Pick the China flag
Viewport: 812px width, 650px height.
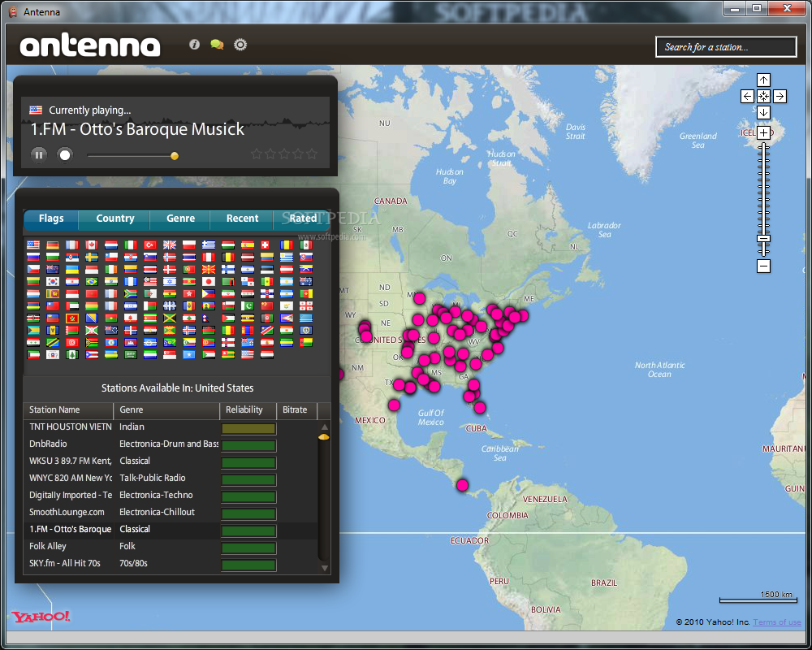[266, 305]
